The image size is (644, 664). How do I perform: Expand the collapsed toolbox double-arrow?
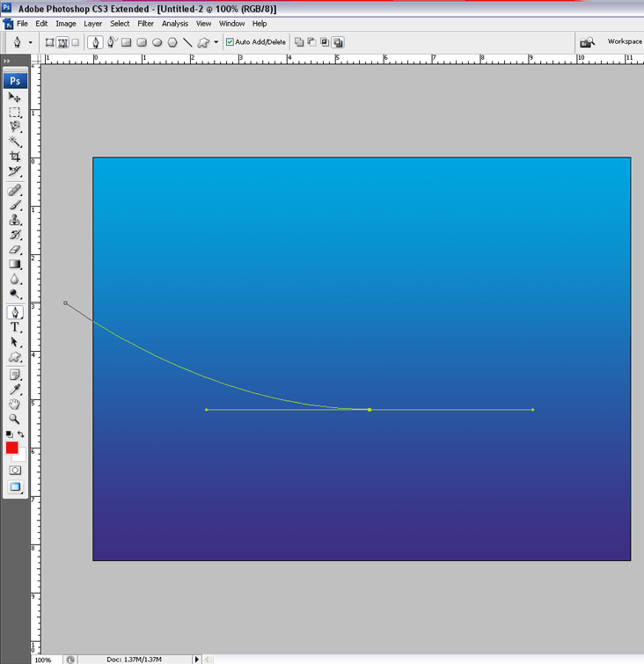tap(7, 61)
